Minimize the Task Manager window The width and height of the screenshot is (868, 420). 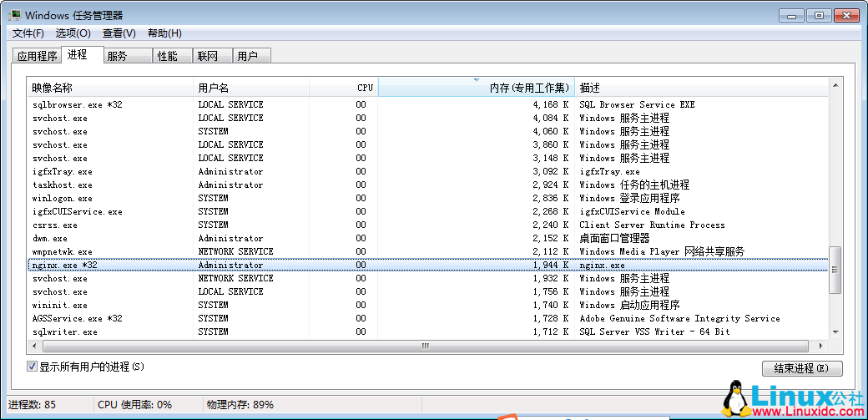tap(791, 16)
